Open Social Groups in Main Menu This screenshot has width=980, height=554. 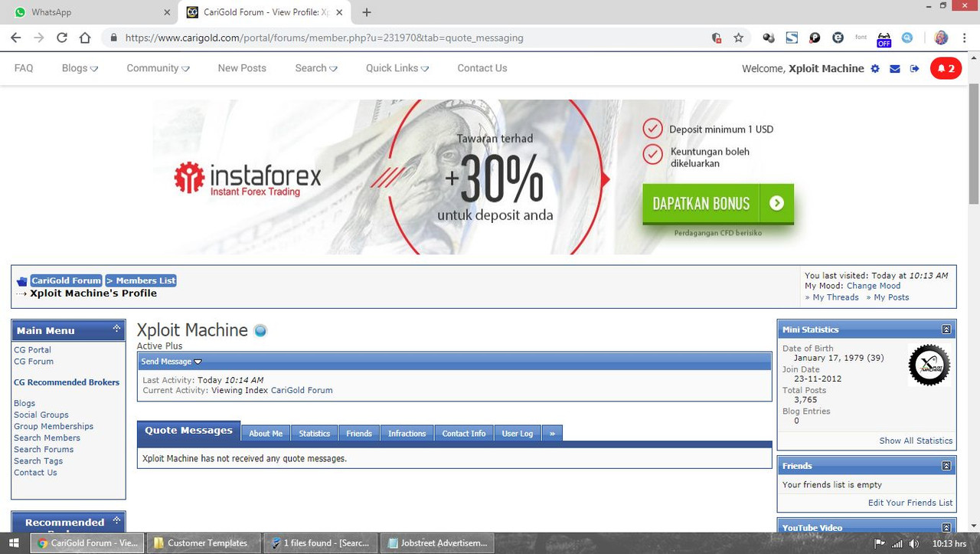point(41,415)
